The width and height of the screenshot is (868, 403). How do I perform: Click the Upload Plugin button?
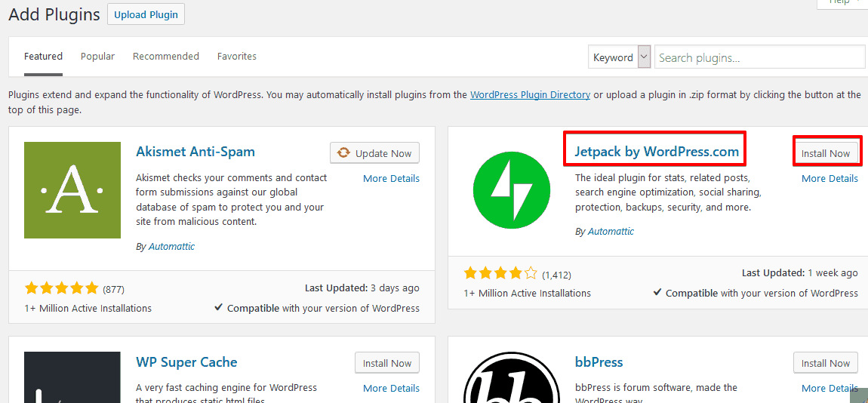[x=146, y=14]
